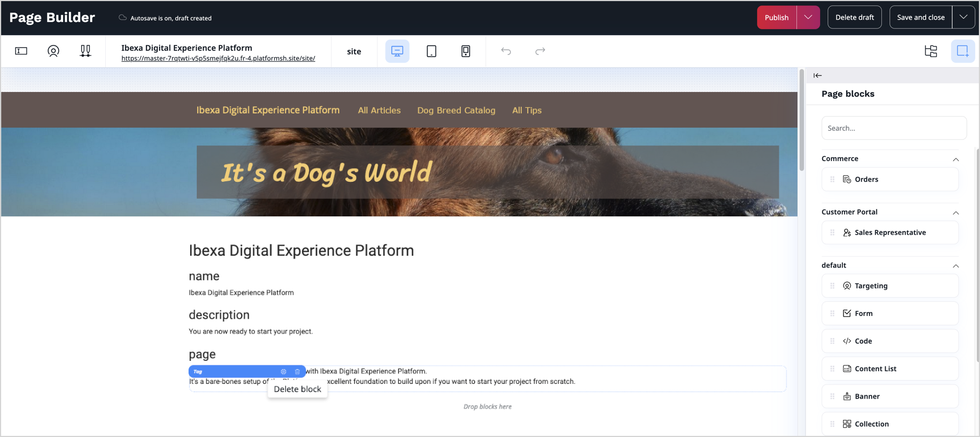Click the redo arrow icon
This screenshot has width=980, height=437.
tap(540, 51)
